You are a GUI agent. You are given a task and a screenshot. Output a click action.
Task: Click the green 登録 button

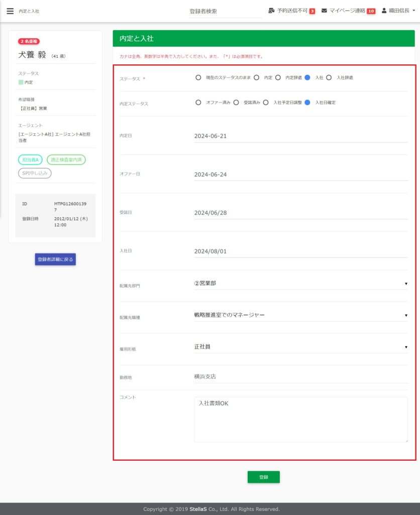tap(263, 477)
